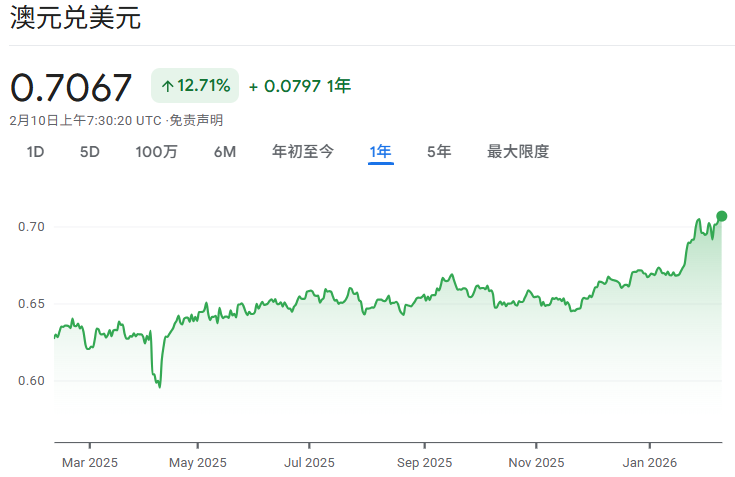
Task: Open the 100万 range tab
Action: pyautogui.click(x=157, y=152)
